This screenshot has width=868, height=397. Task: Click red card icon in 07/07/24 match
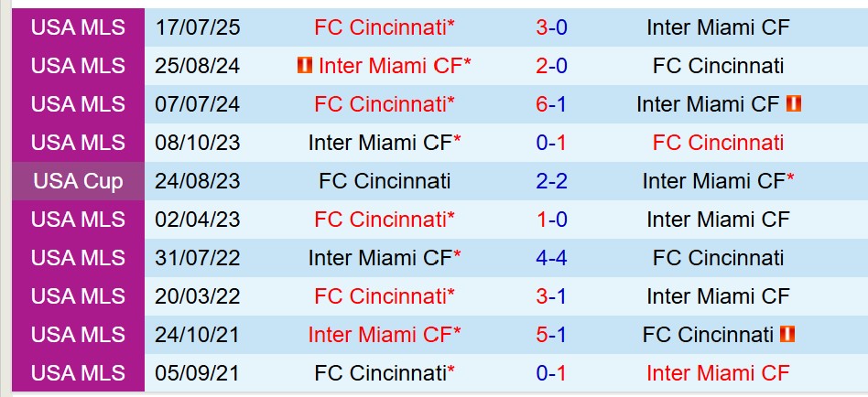coord(794,104)
